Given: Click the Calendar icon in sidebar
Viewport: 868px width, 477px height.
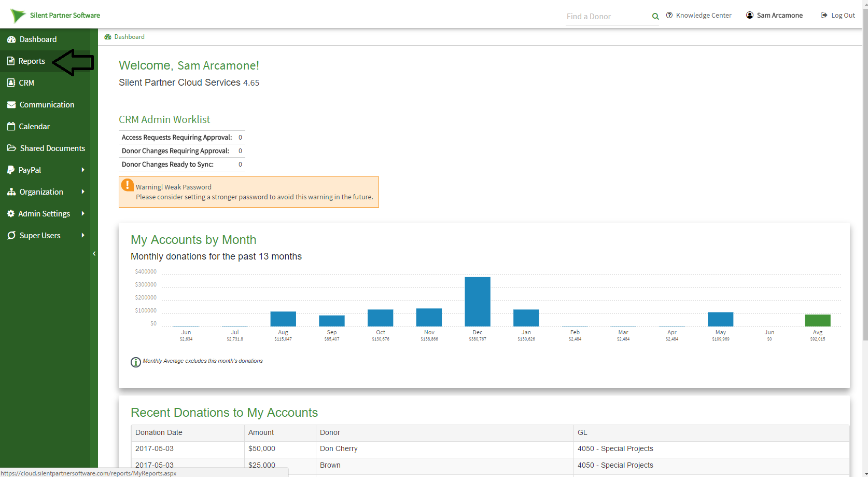Looking at the screenshot, I should pyautogui.click(x=11, y=126).
